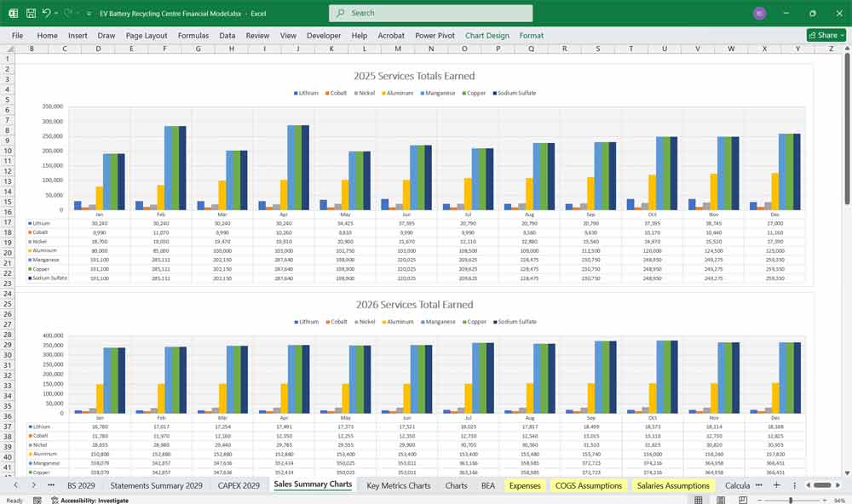Add a new sheet with plus icon

click(776, 484)
